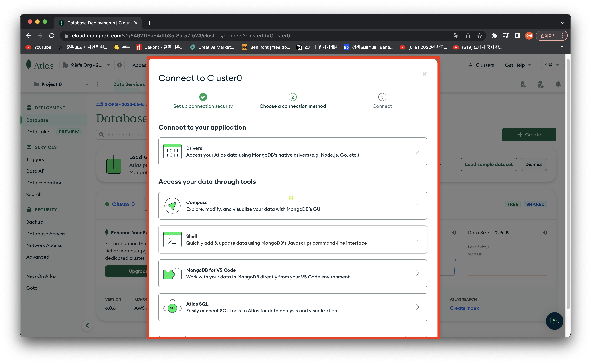Close the Connect to Cluster0 dialog
Viewport: 591px width, 364px height.
[424, 74]
